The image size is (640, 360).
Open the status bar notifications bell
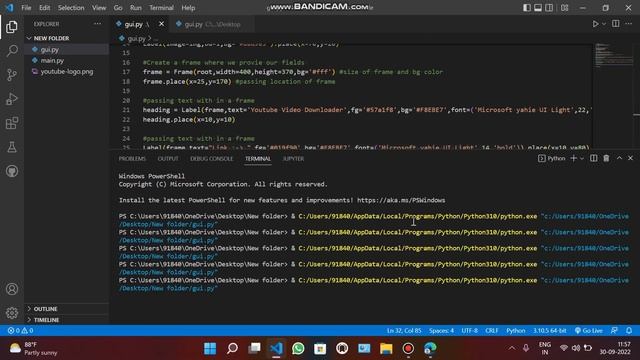[629, 331]
